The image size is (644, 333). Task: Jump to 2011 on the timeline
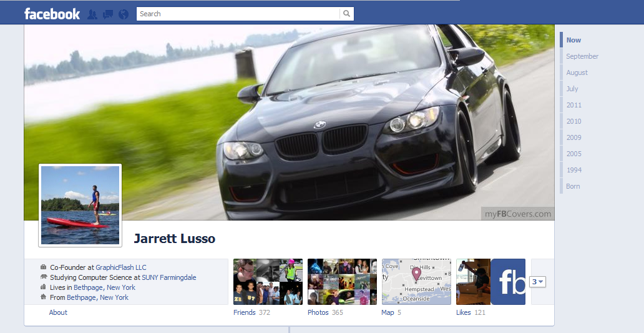(573, 105)
